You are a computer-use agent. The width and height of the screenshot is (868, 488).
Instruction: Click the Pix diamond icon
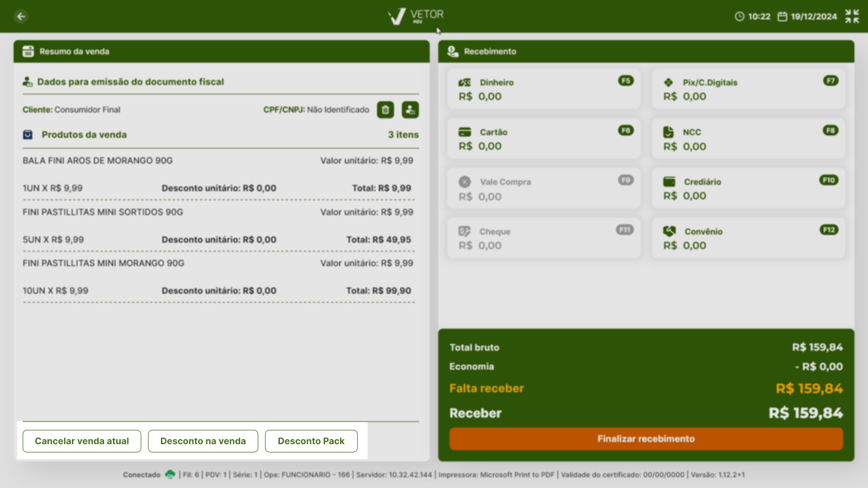click(x=669, y=83)
